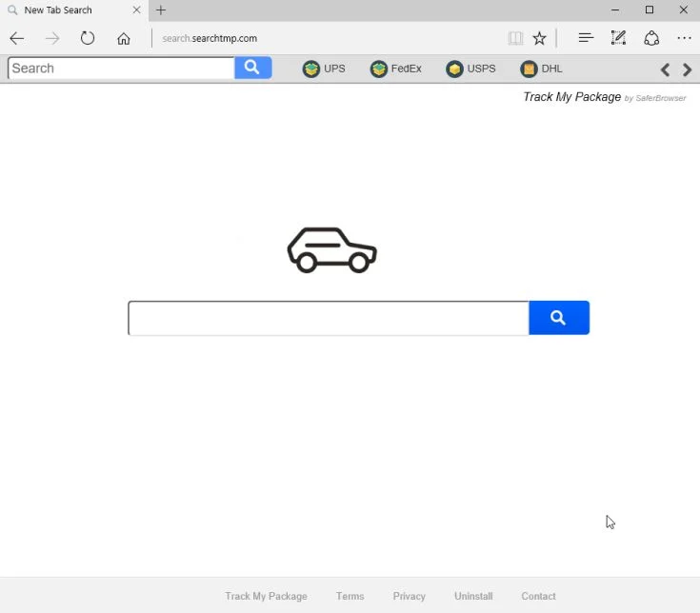Open the Privacy footer link
Viewport: 700px width, 613px height.
click(409, 596)
